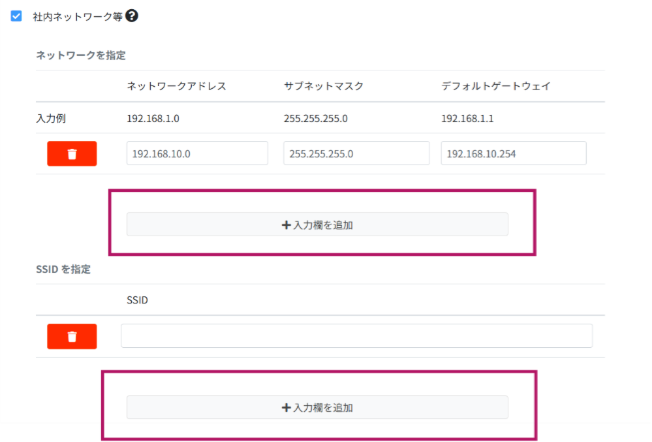Click the ネットワークを指定 section heading
Viewport: 652px width, 442px height.
coord(81,54)
